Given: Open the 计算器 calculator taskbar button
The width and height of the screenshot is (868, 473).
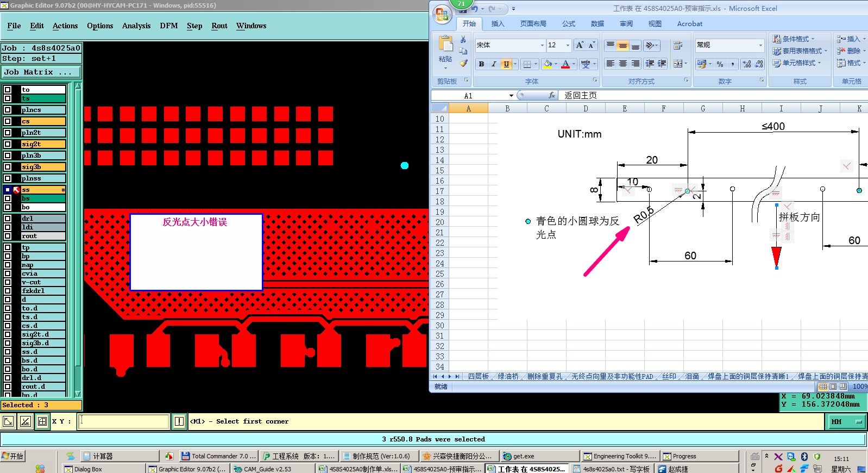Looking at the screenshot, I should tap(119, 456).
